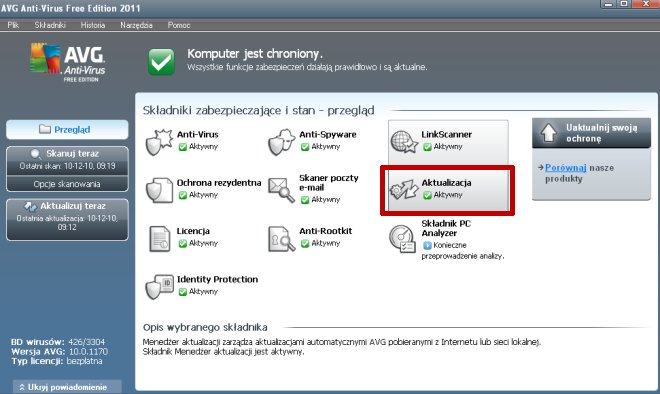Open the Anti-Virus shield icon
660x394 pixels.
pos(159,142)
